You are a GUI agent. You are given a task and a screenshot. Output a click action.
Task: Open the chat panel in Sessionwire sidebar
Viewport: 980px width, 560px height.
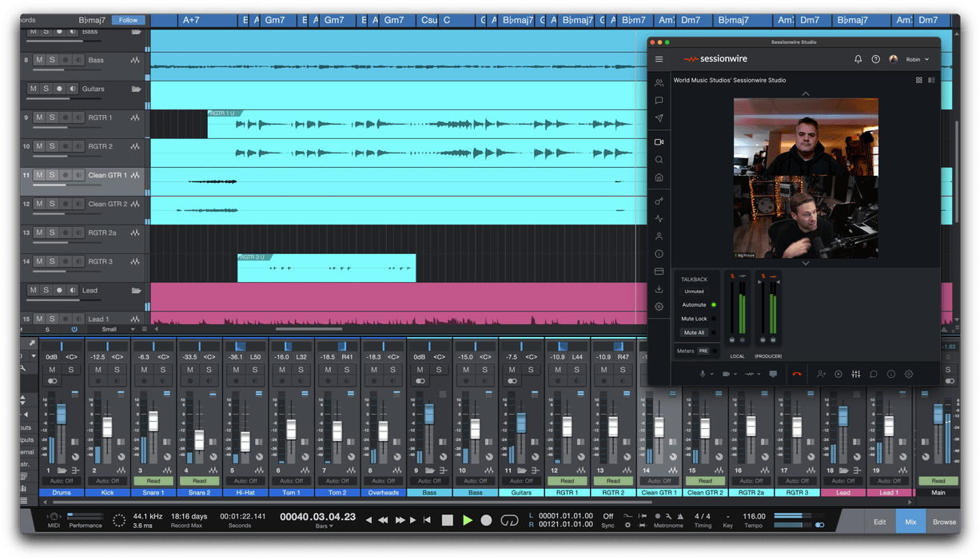coord(659,100)
